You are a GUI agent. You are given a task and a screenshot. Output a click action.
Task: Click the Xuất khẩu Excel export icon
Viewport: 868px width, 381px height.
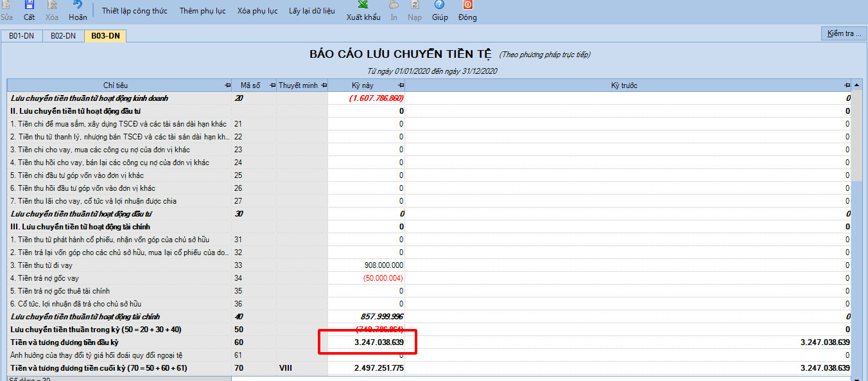click(x=363, y=4)
